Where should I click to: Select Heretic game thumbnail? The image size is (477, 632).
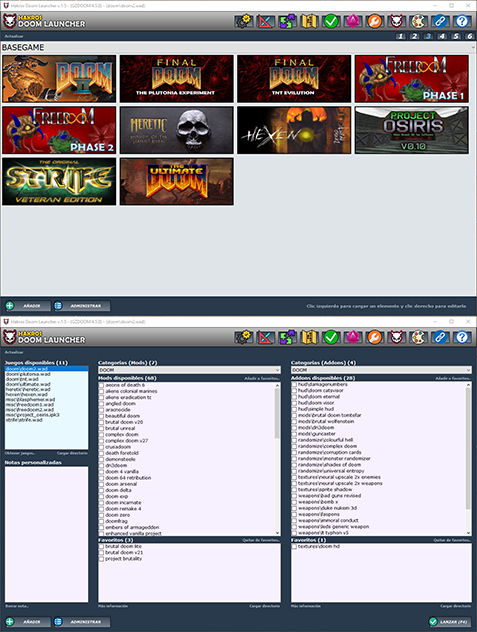click(x=177, y=130)
